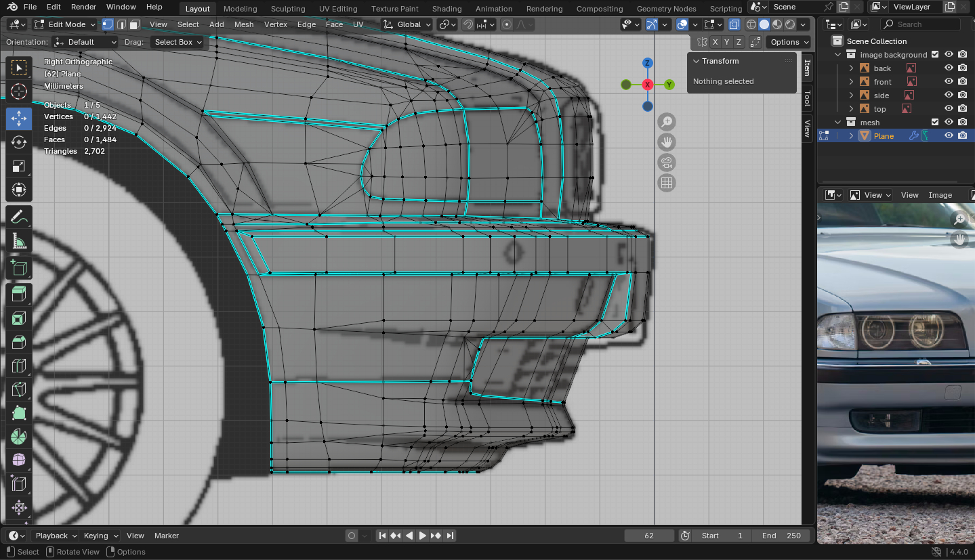Toggle X axis mirror button
This screenshot has width=975, height=560.
(715, 42)
